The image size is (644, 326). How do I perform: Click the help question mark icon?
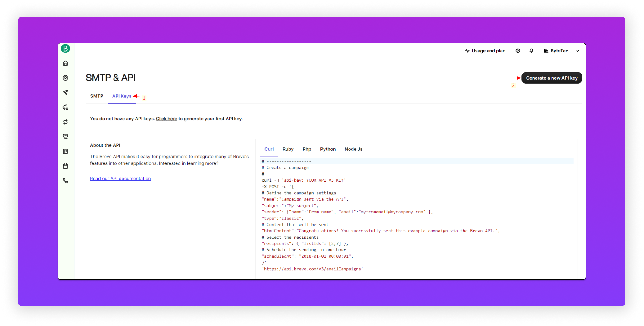click(517, 51)
